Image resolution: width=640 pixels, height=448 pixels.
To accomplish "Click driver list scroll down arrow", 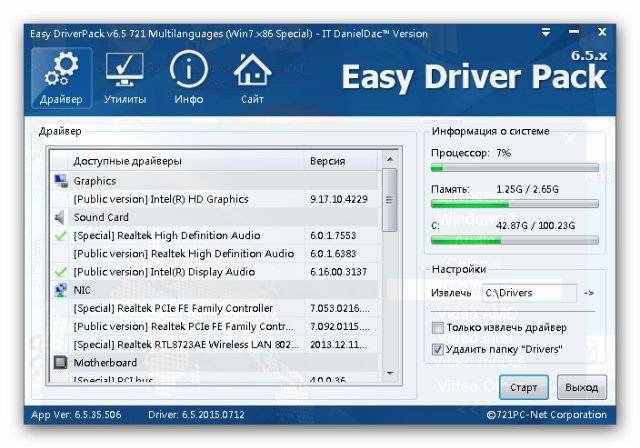I will (390, 373).
